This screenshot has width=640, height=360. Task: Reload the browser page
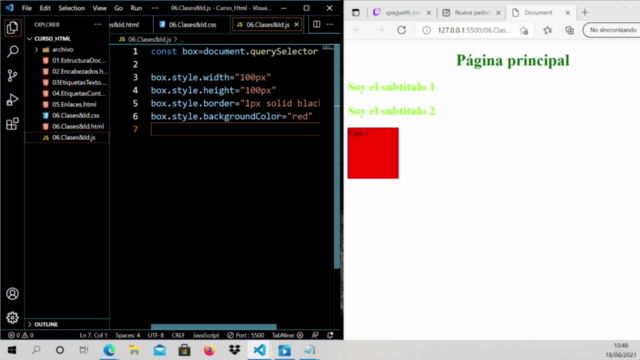[x=402, y=30]
